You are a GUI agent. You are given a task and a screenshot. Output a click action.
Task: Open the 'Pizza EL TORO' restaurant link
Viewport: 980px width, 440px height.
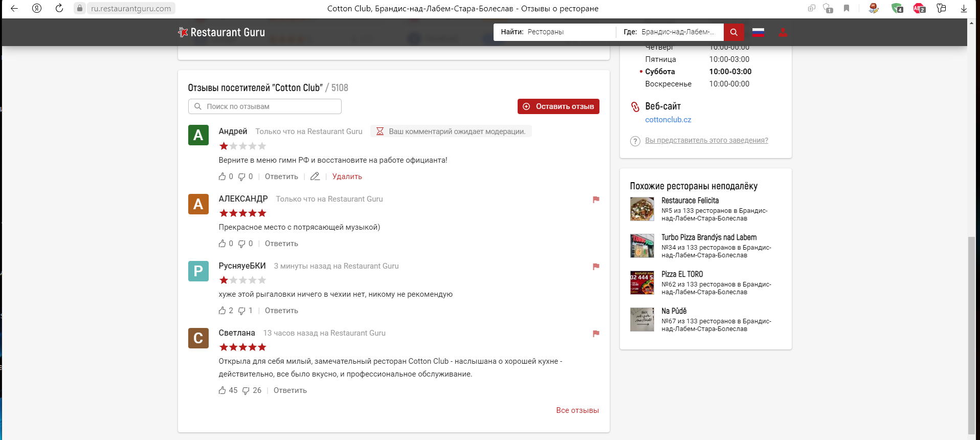[x=682, y=274]
